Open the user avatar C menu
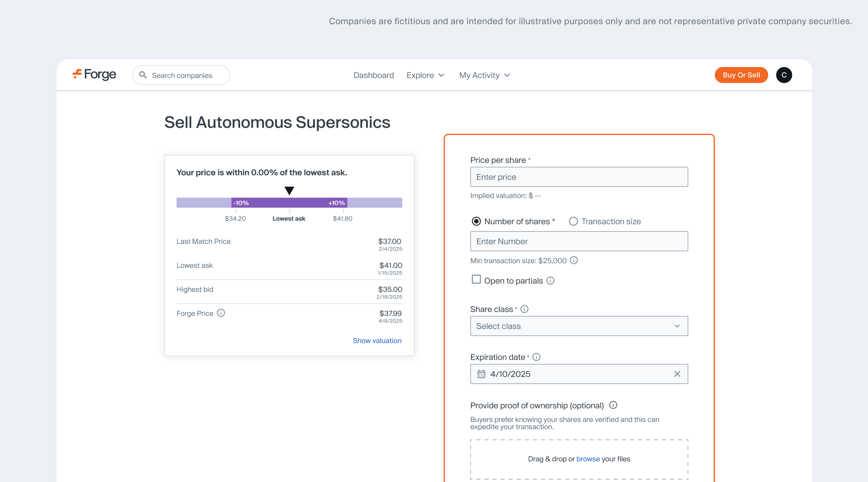868x482 pixels. click(x=784, y=75)
